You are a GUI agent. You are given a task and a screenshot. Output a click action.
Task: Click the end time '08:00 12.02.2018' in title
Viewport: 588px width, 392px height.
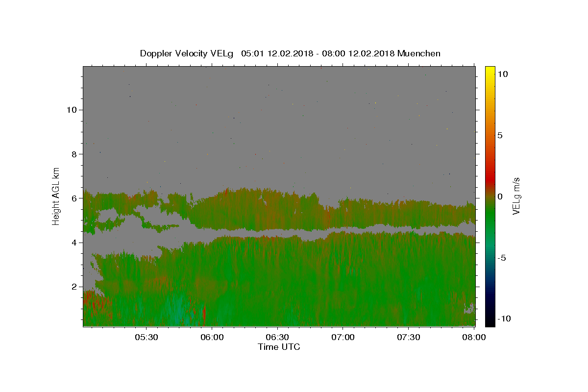(359, 53)
